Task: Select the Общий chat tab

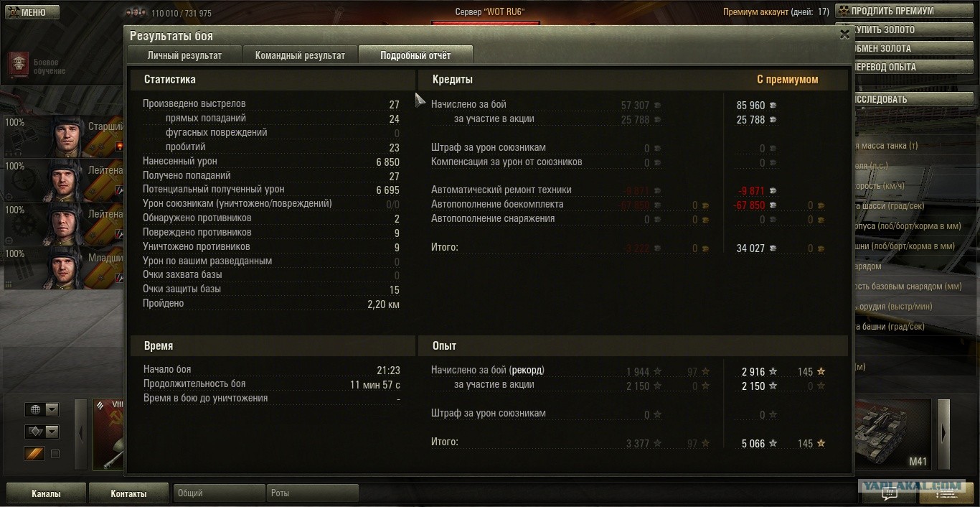Action: (219, 493)
